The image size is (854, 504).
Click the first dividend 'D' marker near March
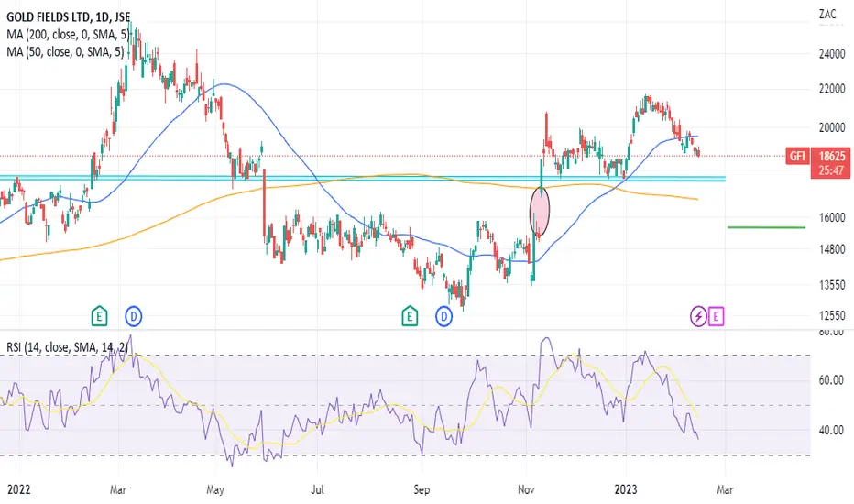134,316
